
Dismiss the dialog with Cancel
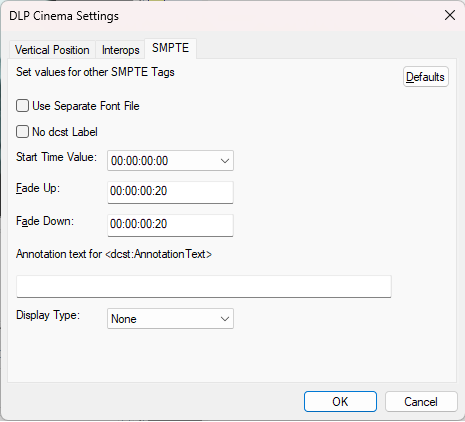click(421, 402)
